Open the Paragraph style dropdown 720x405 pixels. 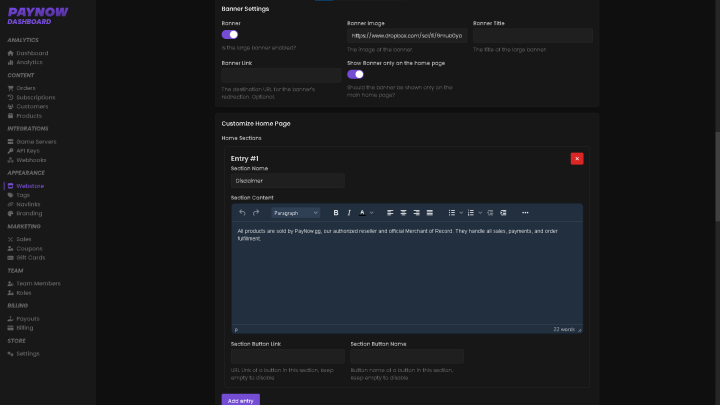[x=295, y=213]
